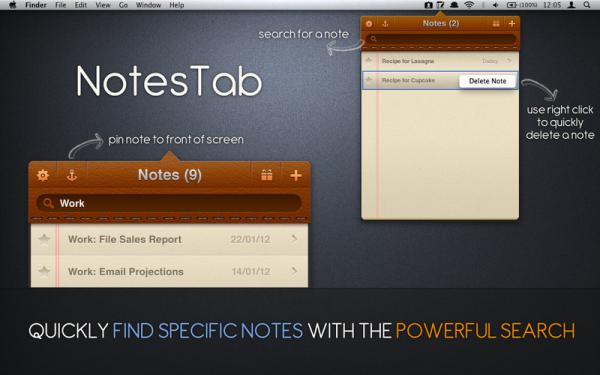
Task: Click the gear icon in Notes (2) window
Action: (x=369, y=24)
